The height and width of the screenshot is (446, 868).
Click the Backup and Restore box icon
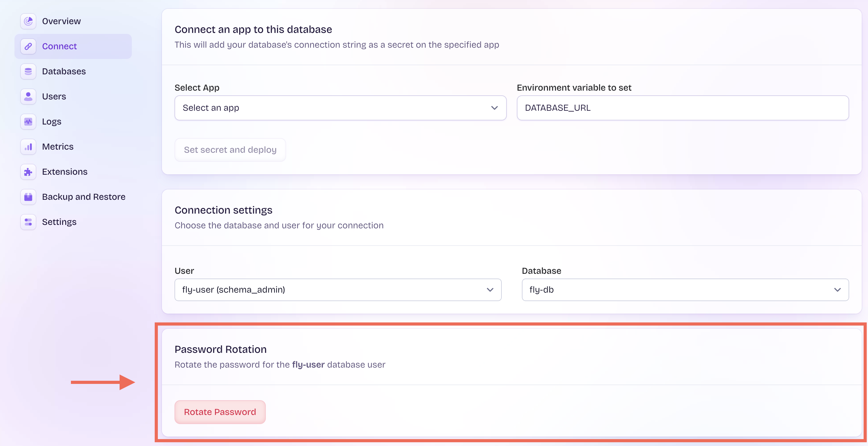tap(28, 197)
